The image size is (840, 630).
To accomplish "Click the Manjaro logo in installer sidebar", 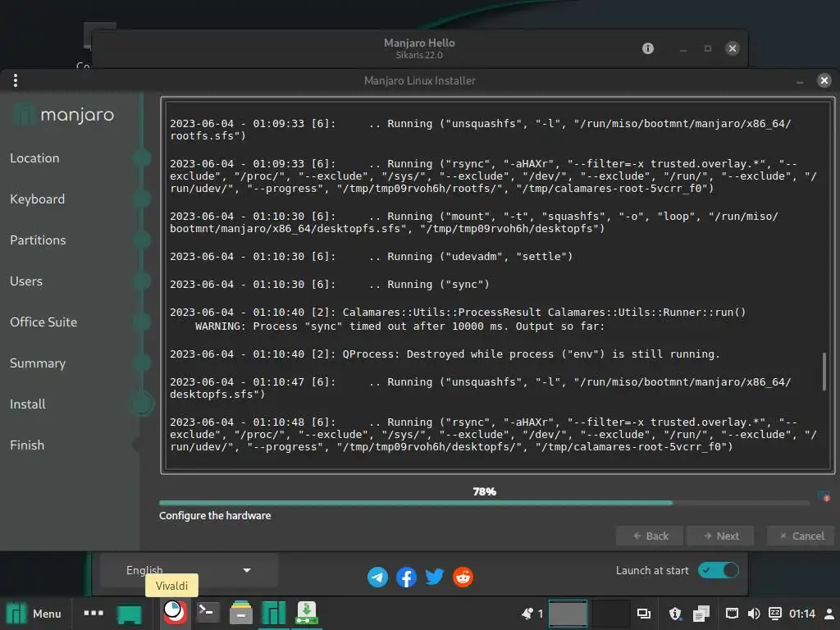I will pos(63,114).
